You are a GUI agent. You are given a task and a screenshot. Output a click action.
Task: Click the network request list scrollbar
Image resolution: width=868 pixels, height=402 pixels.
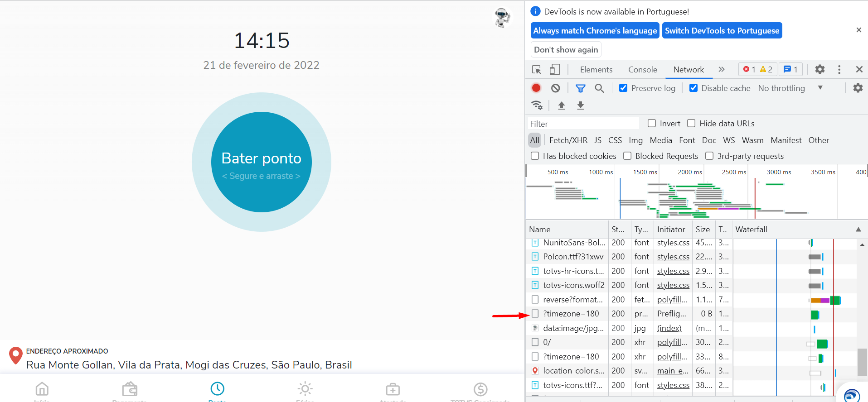click(862, 362)
